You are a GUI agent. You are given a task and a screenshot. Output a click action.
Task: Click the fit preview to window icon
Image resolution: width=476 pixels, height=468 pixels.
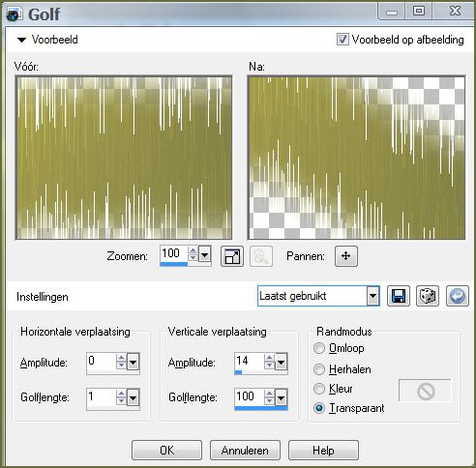click(232, 256)
